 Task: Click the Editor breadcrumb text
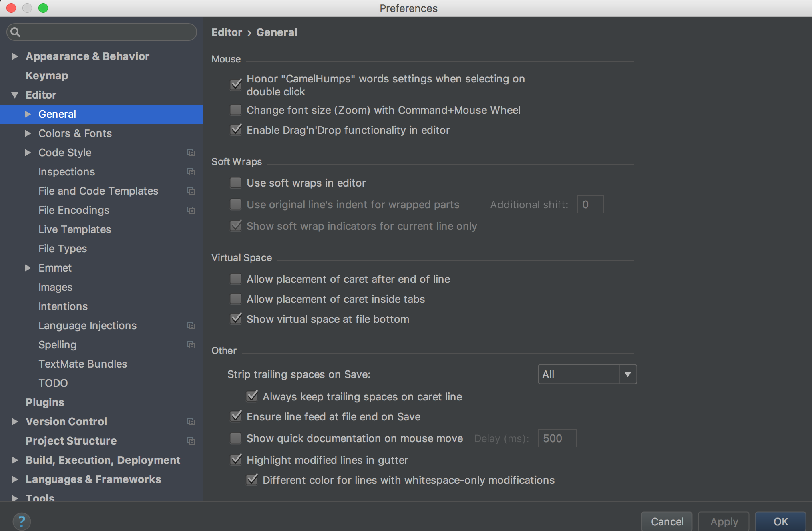(x=227, y=32)
